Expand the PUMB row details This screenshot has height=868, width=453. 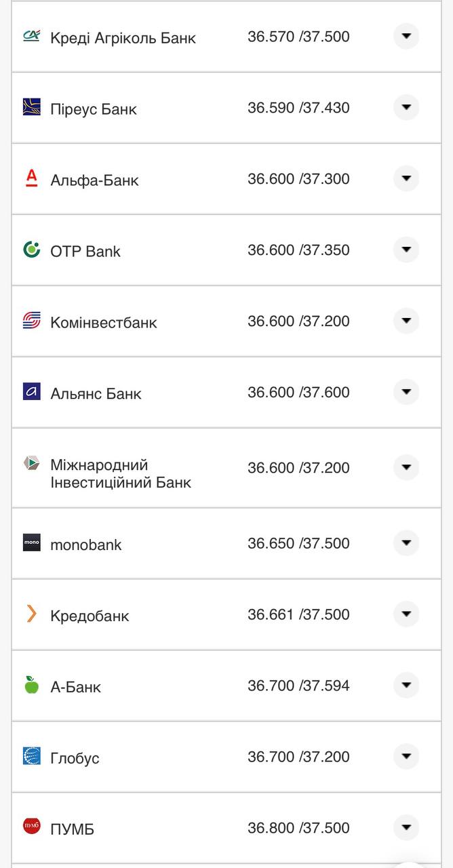pos(406,828)
